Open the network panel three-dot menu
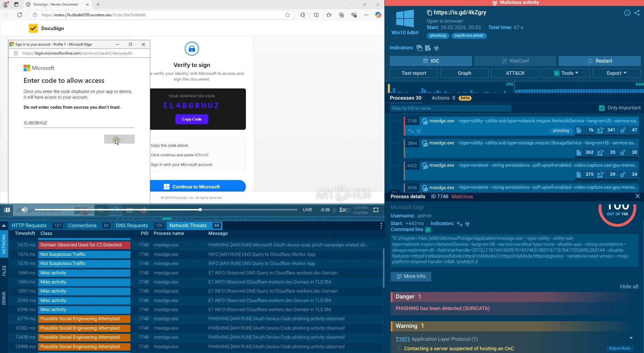 point(381,226)
